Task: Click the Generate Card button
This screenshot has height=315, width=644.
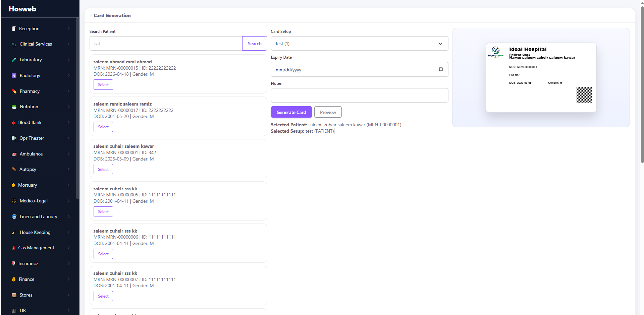Action: pyautogui.click(x=291, y=112)
